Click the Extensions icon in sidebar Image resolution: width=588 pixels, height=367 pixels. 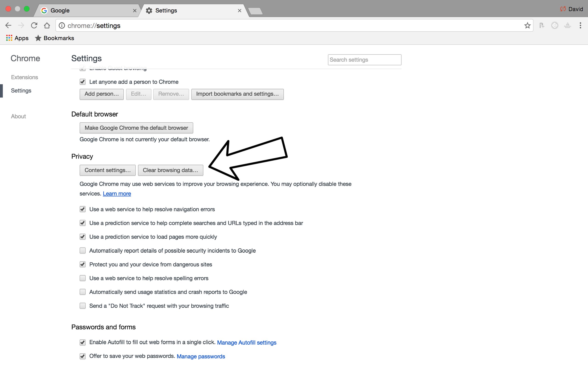(24, 77)
